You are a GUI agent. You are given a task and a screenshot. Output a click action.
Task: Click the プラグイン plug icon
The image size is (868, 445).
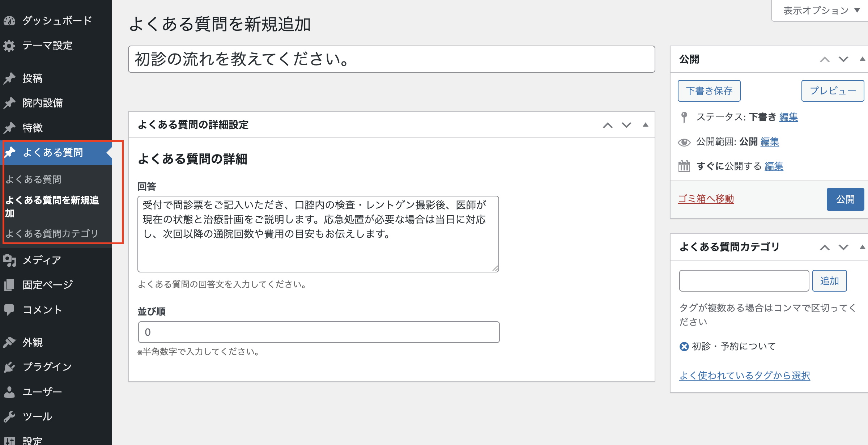tap(9, 367)
